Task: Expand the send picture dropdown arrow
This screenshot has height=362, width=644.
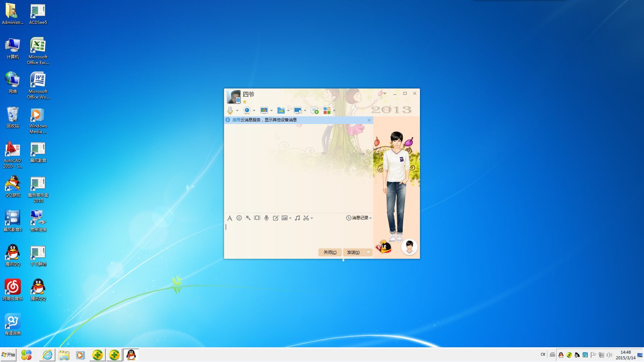Action: click(x=290, y=218)
